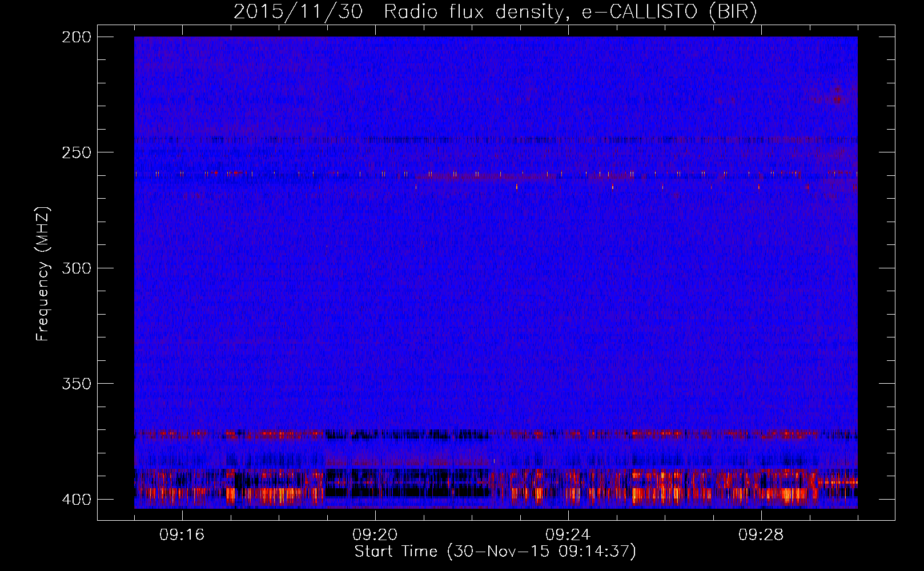Click the plot title mentioning e-CALLISTO (BIR)
This screenshot has height=571, width=924.
pos(495,12)
